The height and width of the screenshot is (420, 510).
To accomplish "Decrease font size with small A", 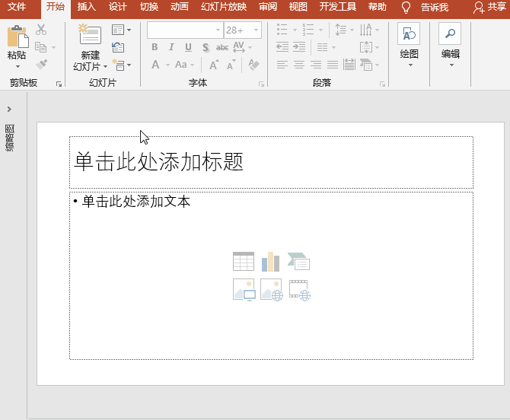I will point(231,65).
